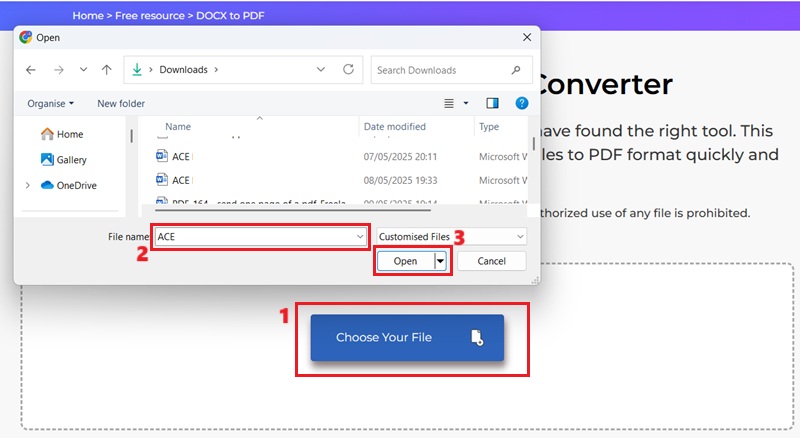The image size is (800, 438).
Task: Open address bar history dropdown
Action: (x=320, y=69)
